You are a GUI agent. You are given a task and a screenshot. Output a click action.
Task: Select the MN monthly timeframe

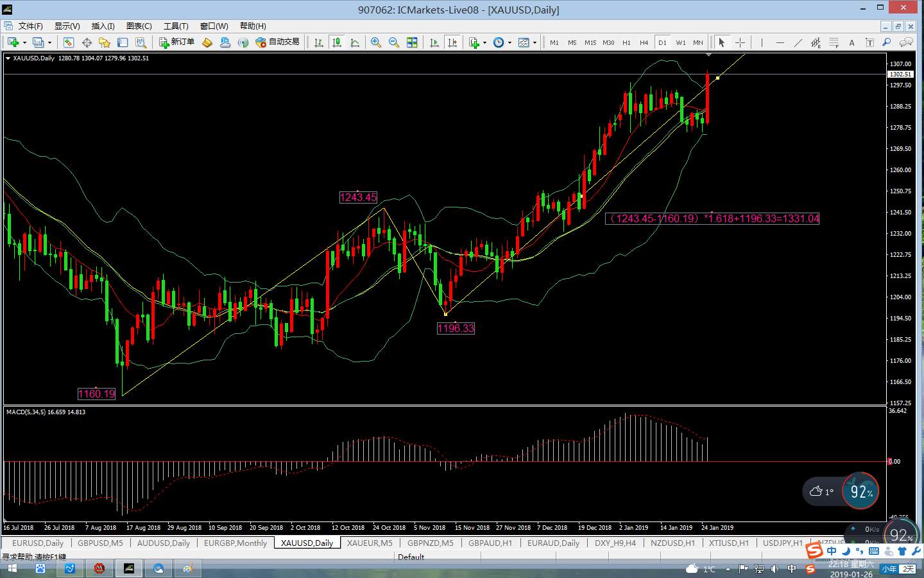(698, 42)
